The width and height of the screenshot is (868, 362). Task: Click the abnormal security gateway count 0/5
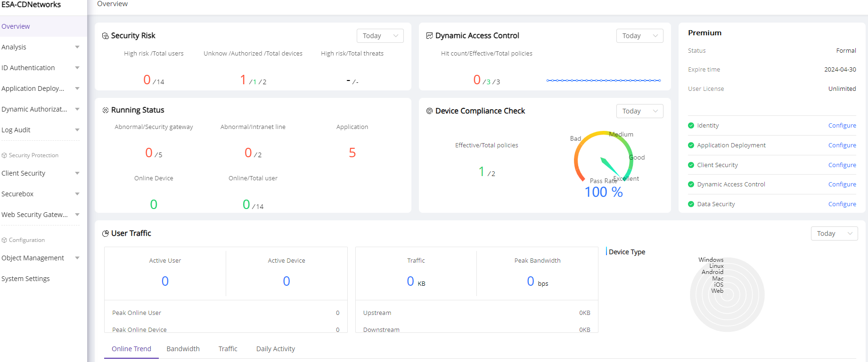click(154, 153)
